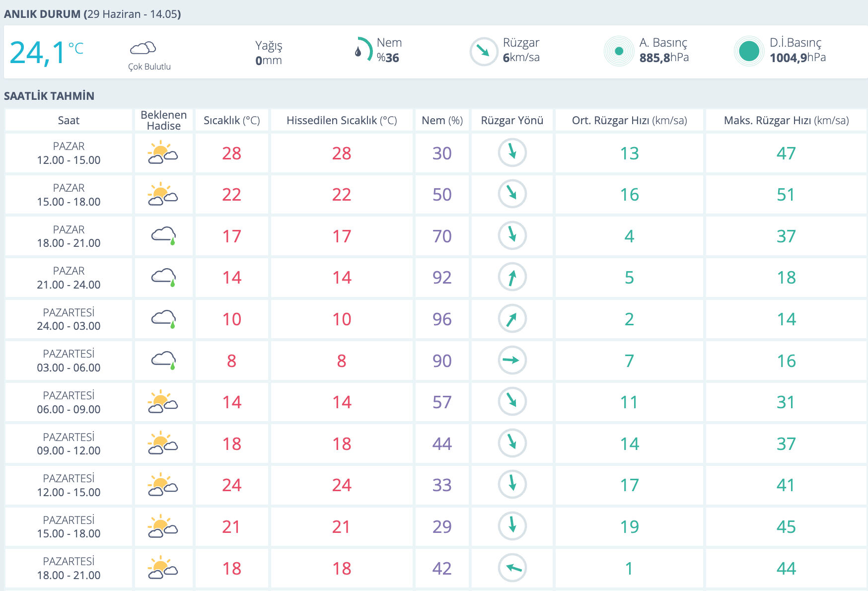This screenshot has height=591, width=868.
Task: Click the Hissedilen Sıcaklık column header
Action: click(x=342, y=120)
